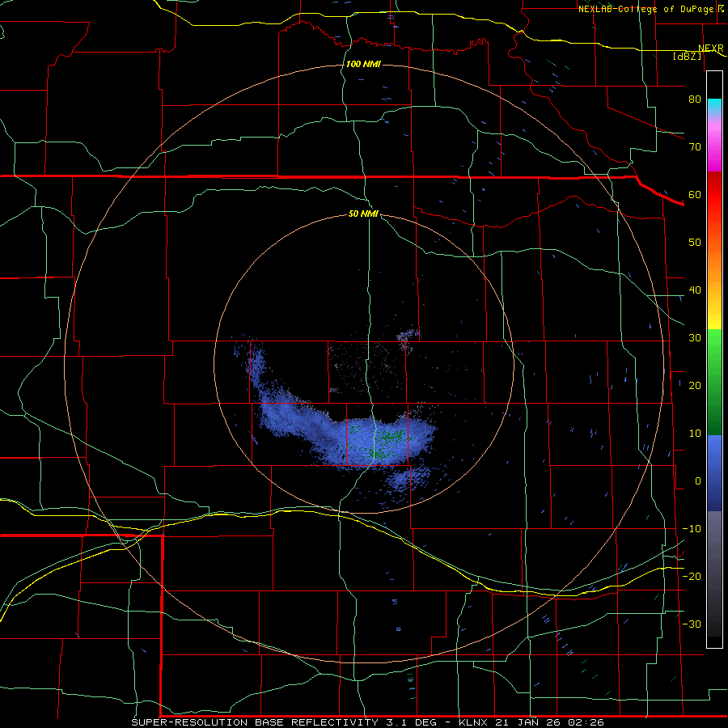Click the -30 value on the dBZ scale
Viewport: 728px width, 728px height.
point(692,624)
